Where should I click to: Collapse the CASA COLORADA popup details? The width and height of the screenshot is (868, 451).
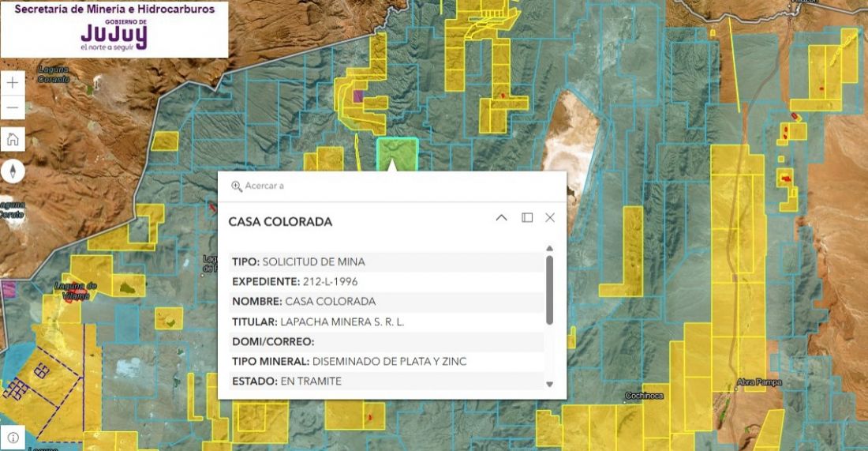tap(501, 218)
